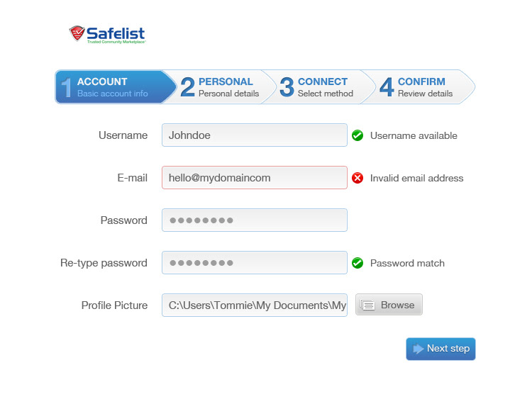Click green checkmark beside Password match
532x404 pixels.
coord(358,263)
